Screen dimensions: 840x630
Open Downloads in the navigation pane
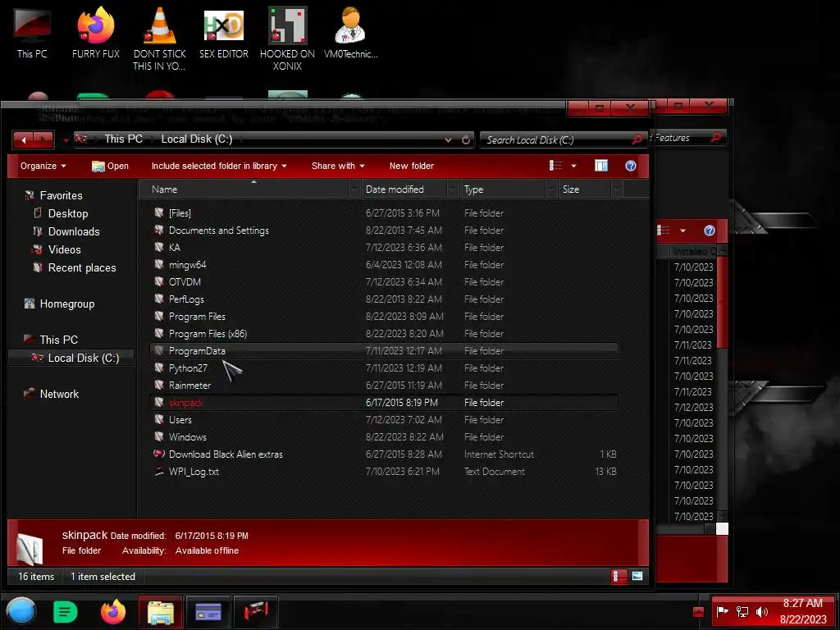[73, 231]
